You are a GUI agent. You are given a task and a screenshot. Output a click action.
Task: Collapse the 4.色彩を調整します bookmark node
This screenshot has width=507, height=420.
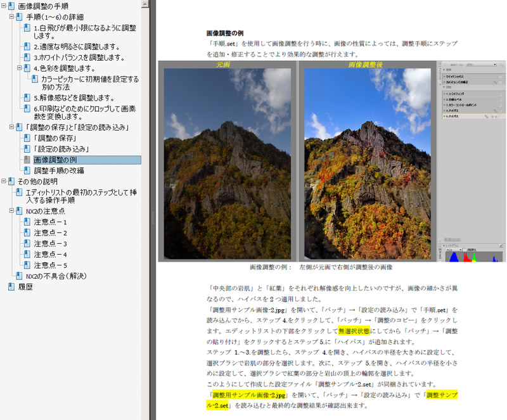point(19,68)
